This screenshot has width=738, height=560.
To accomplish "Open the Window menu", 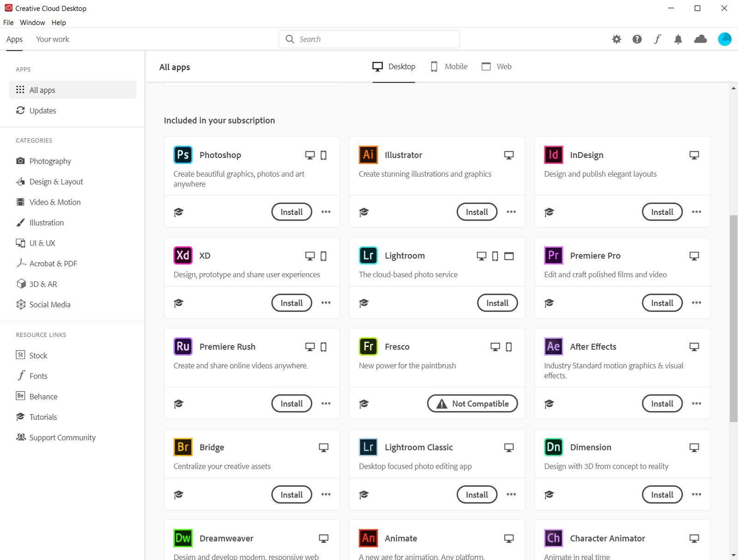I will tap(32, 23).
